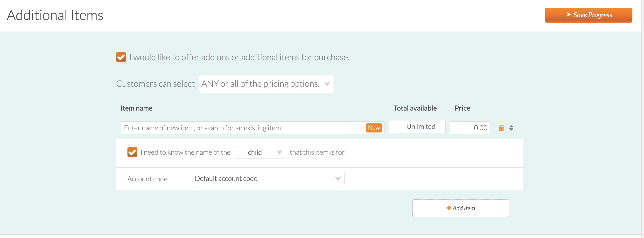Click the 0.00 price field
644x238 pixels.
pyautogui.click(x=470, y=128)
